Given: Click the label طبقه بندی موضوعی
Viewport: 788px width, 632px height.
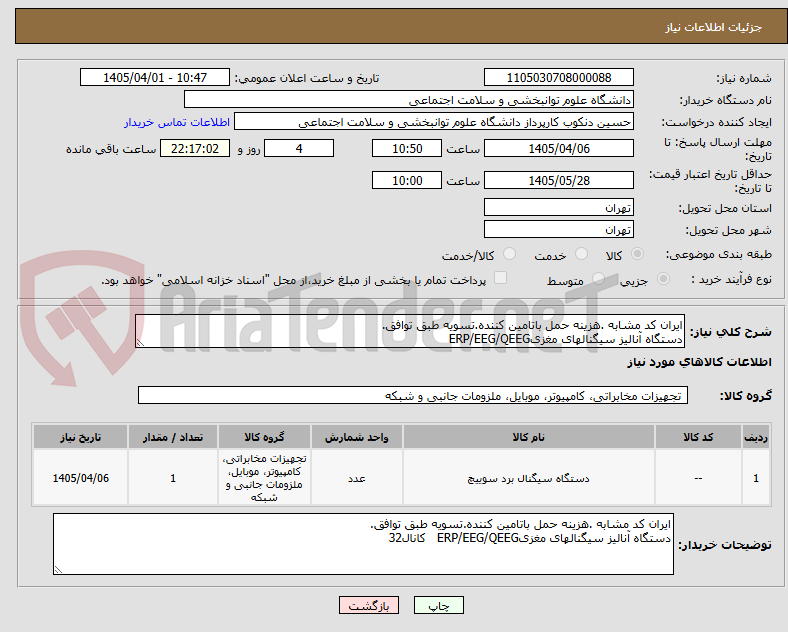Looking at the screenshot, I should (719, 255).
